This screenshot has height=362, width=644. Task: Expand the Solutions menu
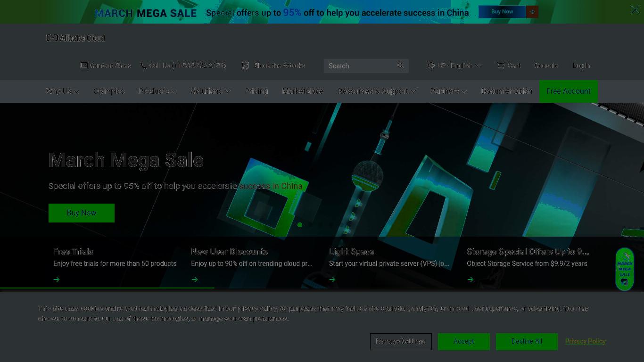(211, 91)
